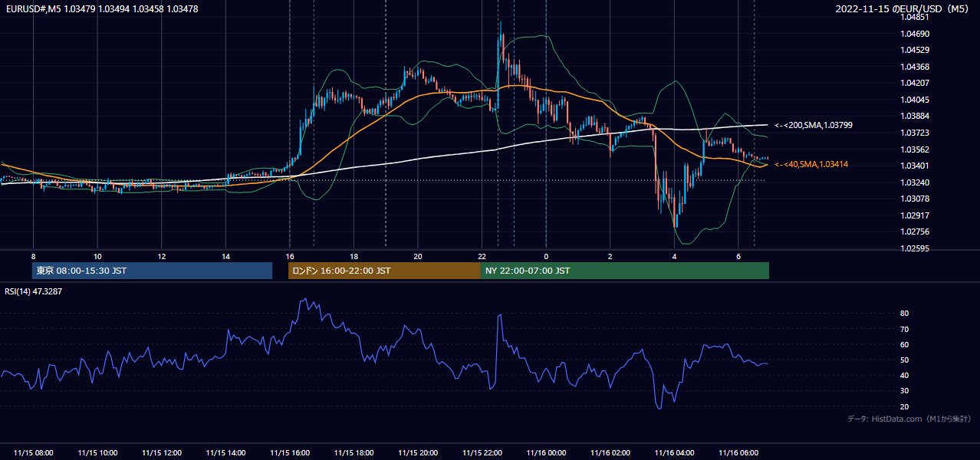Click RSI scale value 60
The height and width of the screenshot is (460, 980).
(x=904, y=344)
